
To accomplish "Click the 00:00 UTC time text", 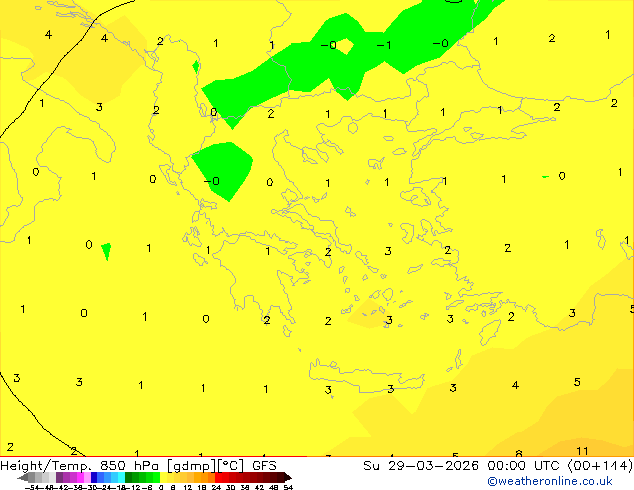I will (526, 466).
